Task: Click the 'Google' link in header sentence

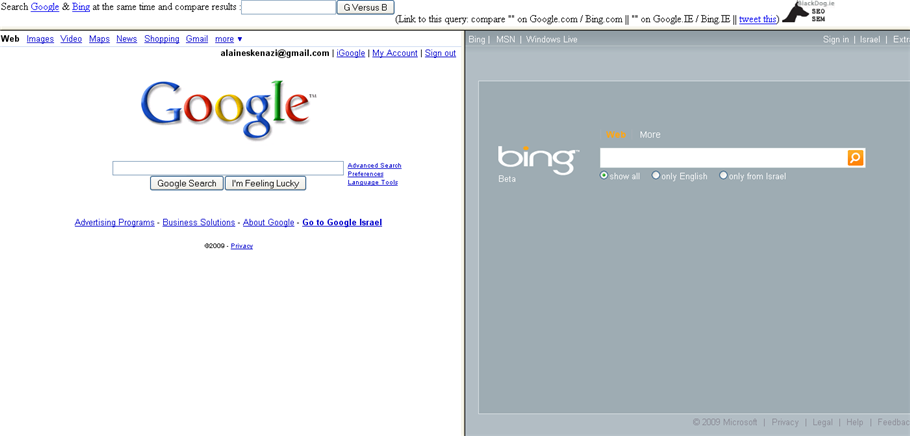Action: (x=45, y=7)
